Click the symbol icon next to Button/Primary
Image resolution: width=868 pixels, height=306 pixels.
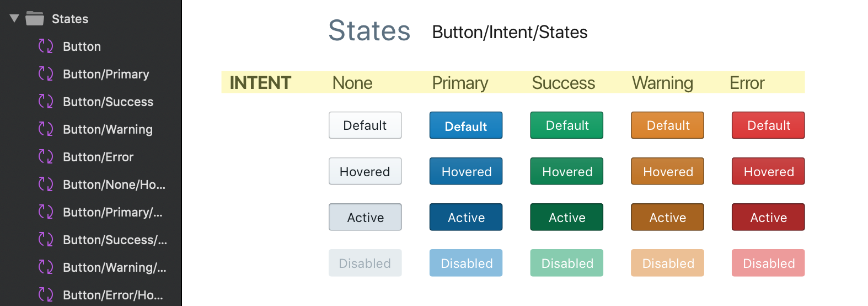(46, 73)
